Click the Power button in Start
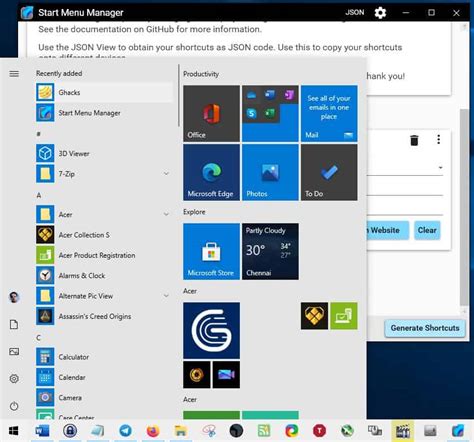 (14, 406)
